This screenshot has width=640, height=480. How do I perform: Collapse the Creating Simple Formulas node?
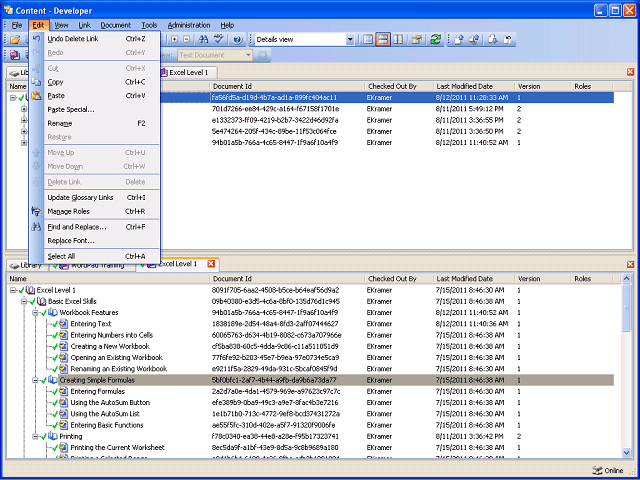point(35,380)
